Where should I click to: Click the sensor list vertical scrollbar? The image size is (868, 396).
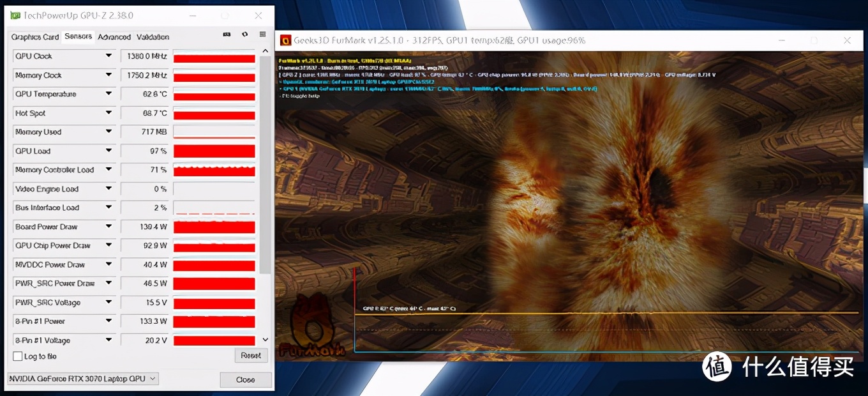pos(266,166)
